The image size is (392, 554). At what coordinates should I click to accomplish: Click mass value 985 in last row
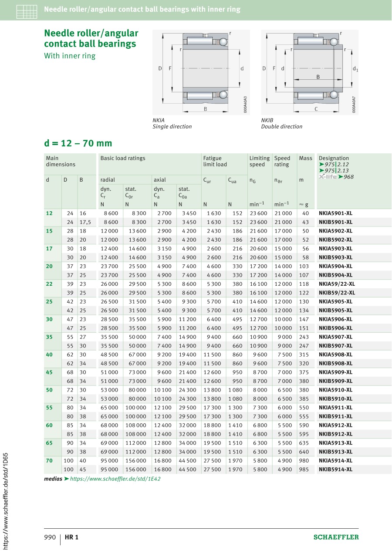pyautogui.click(x=304, y=470)
